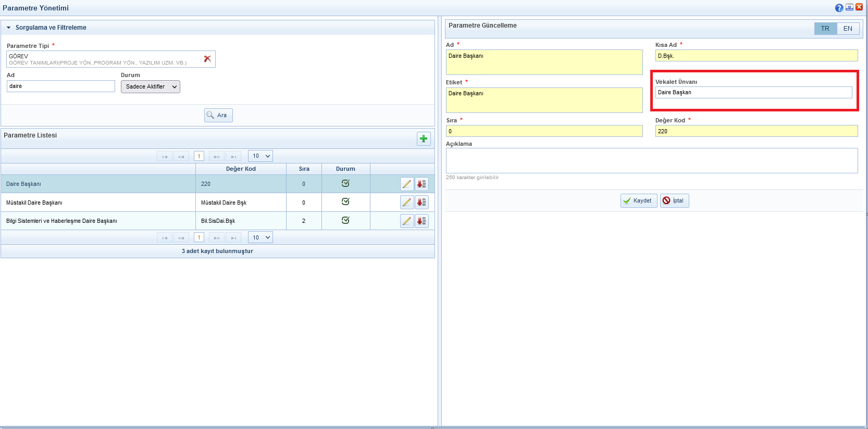Edit the Daire Başkanı row with pencil icon
Screen dimensions: 868x429
coord(407,184)
